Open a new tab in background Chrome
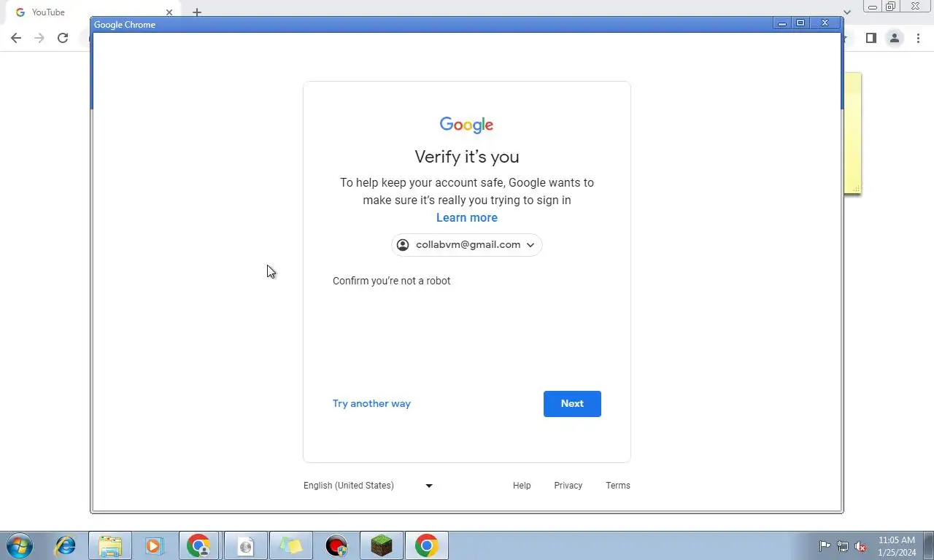Screen dimensions: 934x560 (196, 12)
